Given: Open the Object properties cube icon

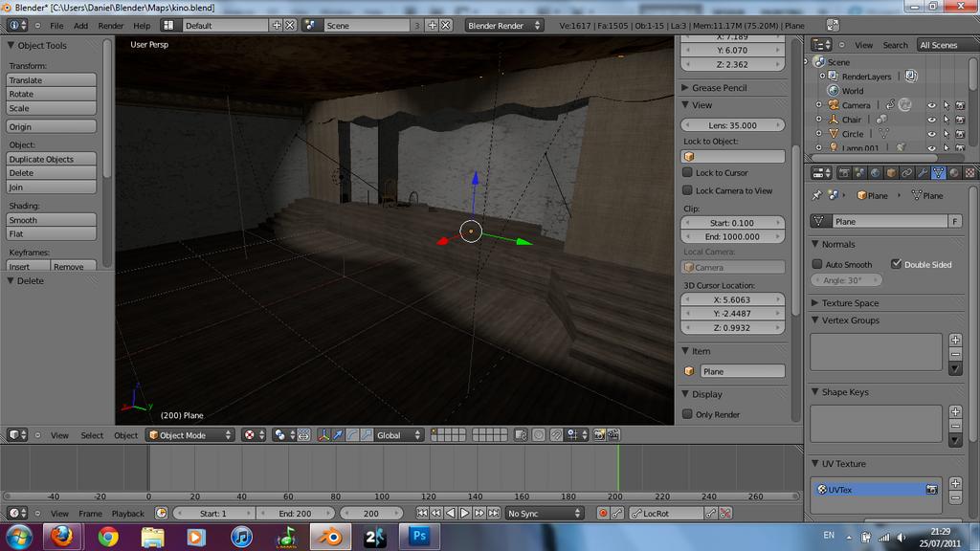Looking at the screenshot, I should [891, 173].
